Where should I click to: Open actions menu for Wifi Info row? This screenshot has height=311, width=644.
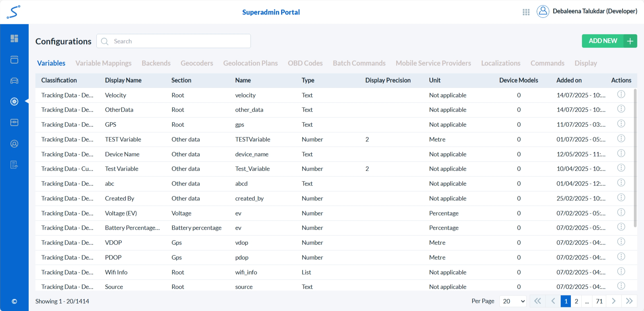pyautogui.click(x=621, y=272)
